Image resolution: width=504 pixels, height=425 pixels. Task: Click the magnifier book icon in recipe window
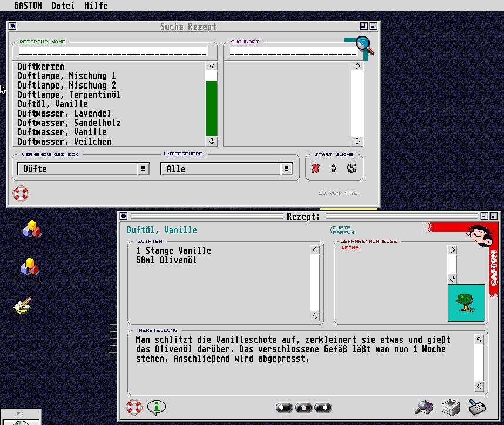coord(424,406)
